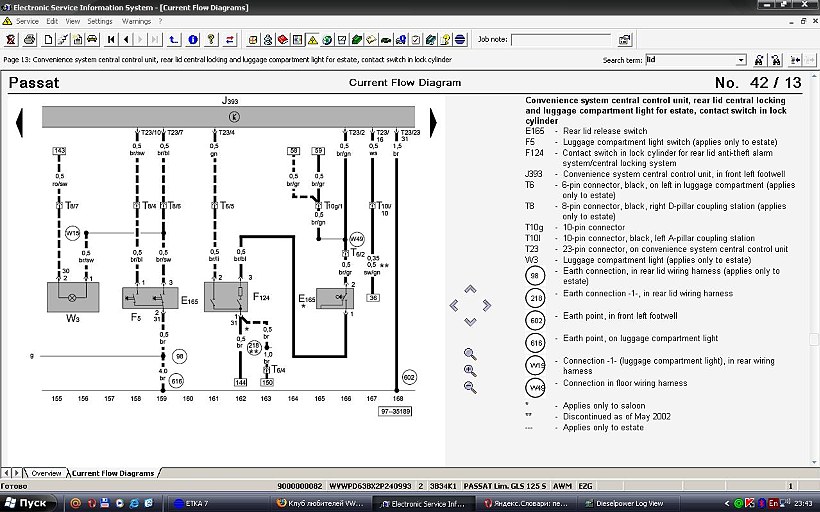Click the yellow question mark help icon
The image size is (820, 512).
211,39
